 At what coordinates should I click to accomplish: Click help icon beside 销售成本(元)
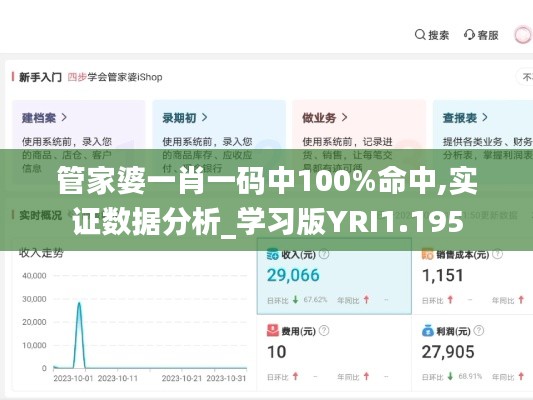click(497, 254)
